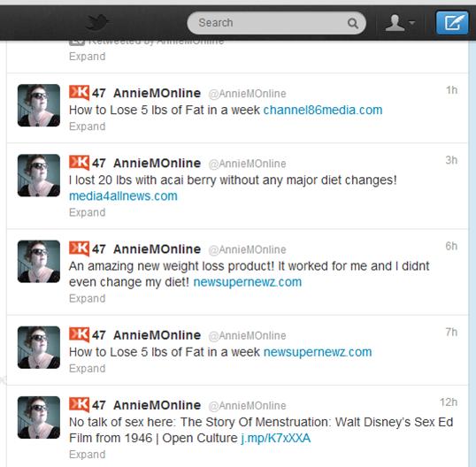
Task: Click the Klout badge on the 7h tweet
Action: [79, 334]
